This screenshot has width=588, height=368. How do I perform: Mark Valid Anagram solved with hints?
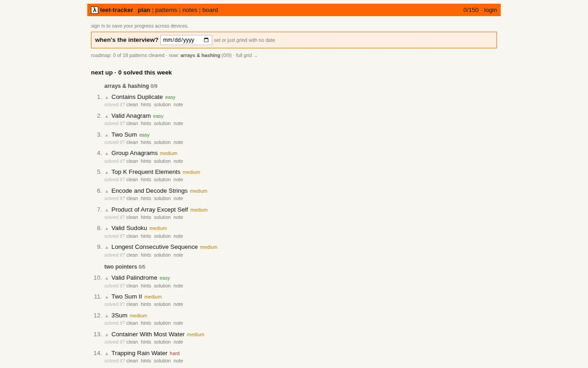point(146,124)
